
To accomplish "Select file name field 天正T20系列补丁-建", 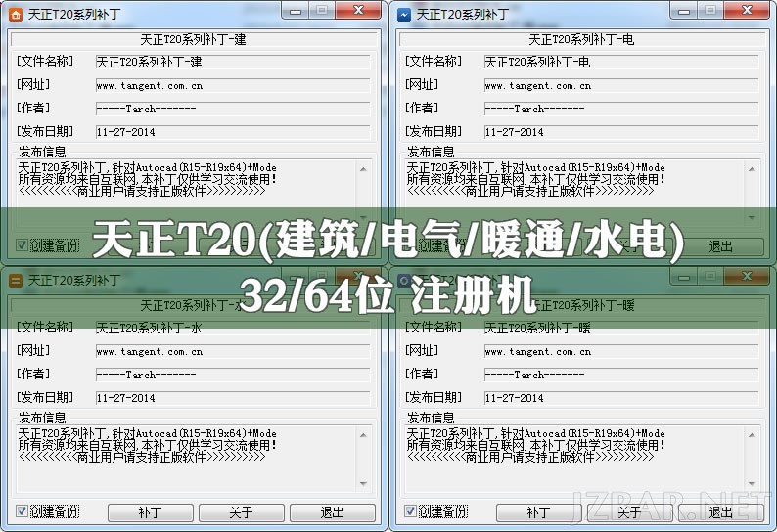I will (x=233, y=62).
